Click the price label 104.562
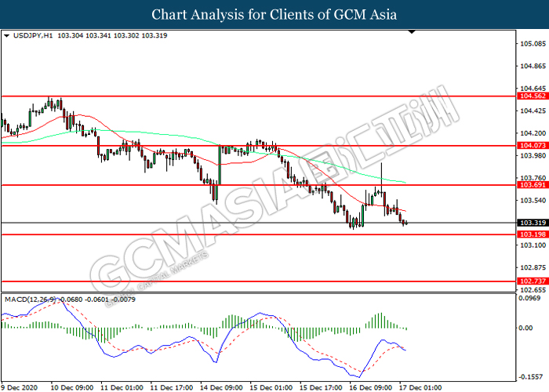 (x=533, y=96)
